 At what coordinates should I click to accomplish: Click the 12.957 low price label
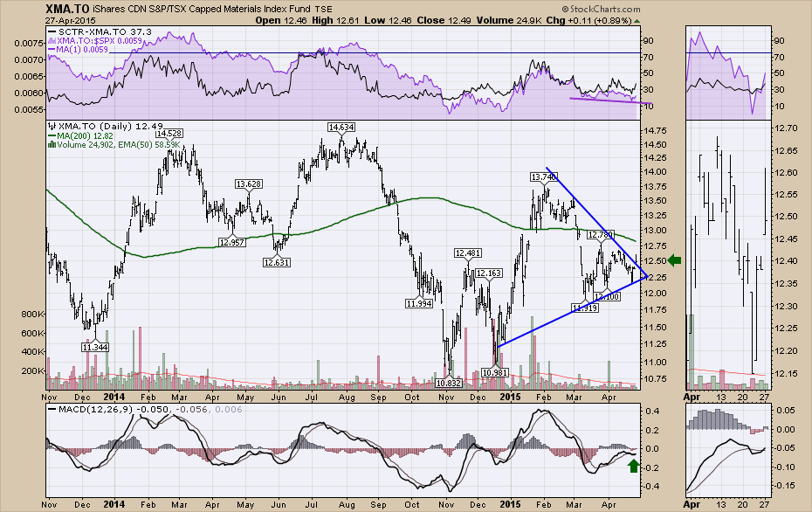pos(231,242)
